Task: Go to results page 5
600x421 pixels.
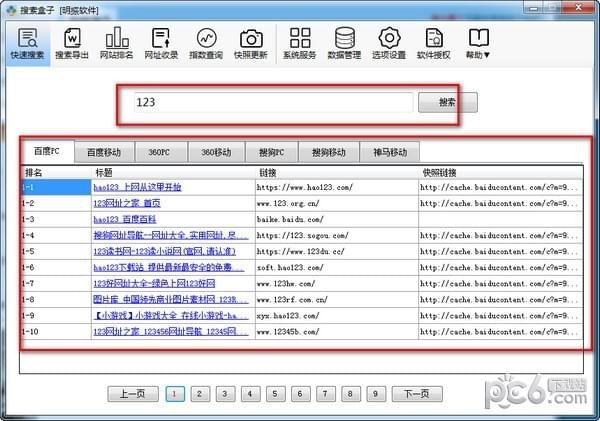Action: (x=275, y=394)
